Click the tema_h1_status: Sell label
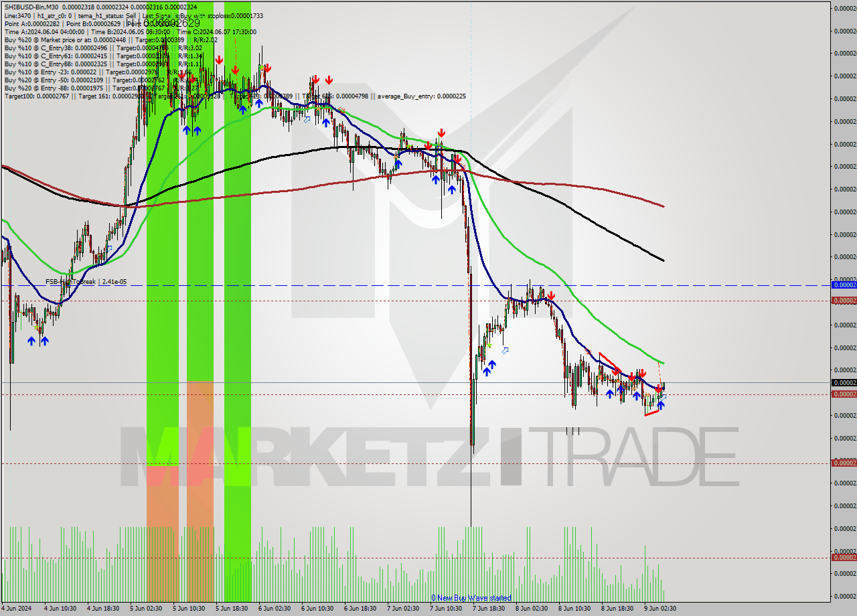Image resolution: width=857 pixels, height=616 pixels. click(x=107, y=15)
